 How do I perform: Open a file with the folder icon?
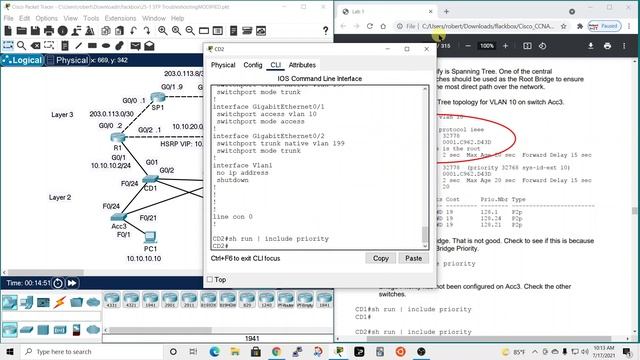point(21,31)
